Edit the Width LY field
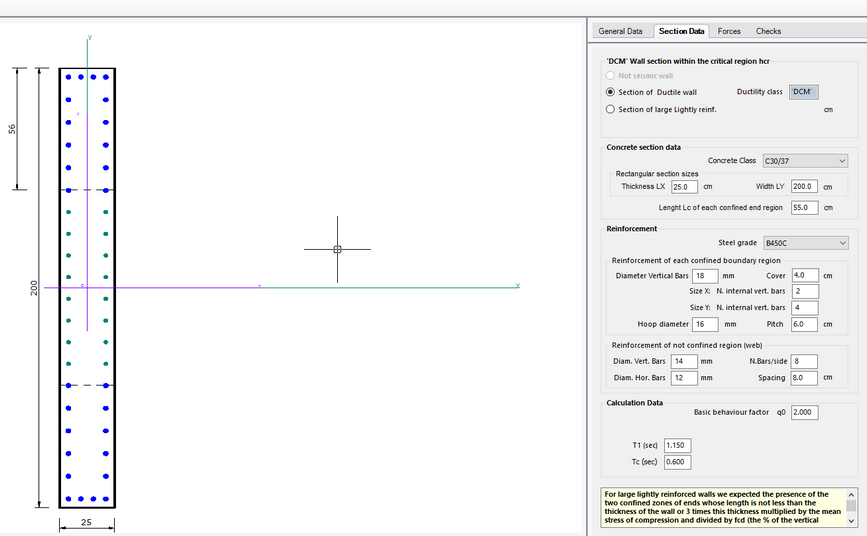867x536 pixels. (804, 186)
